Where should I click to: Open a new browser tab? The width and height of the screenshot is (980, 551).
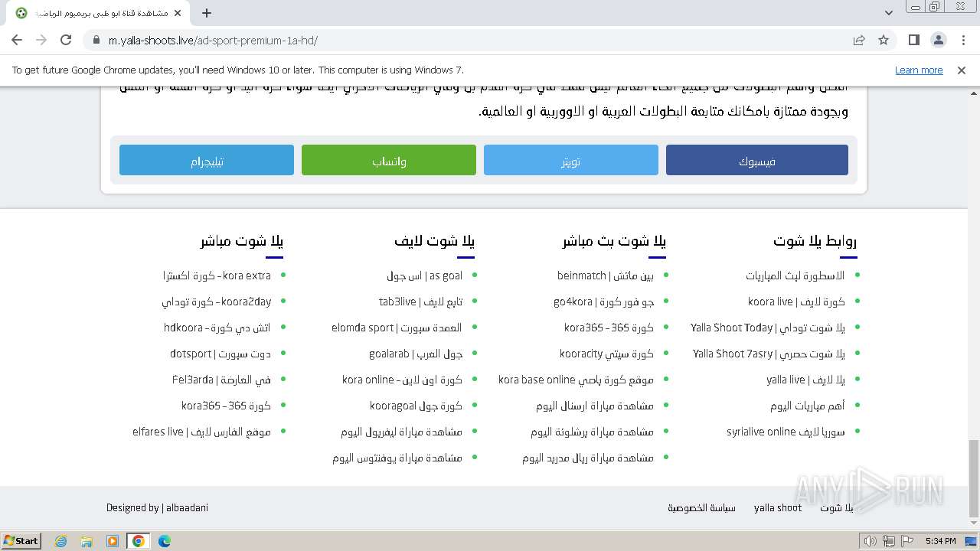pyautogui.click(x=207, y=13)
